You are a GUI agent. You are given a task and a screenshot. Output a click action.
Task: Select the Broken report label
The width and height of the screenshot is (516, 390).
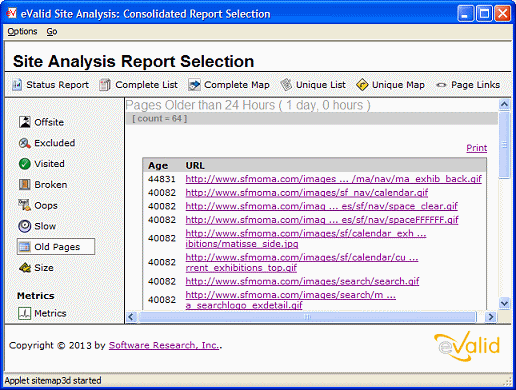(x=51, y=184)
